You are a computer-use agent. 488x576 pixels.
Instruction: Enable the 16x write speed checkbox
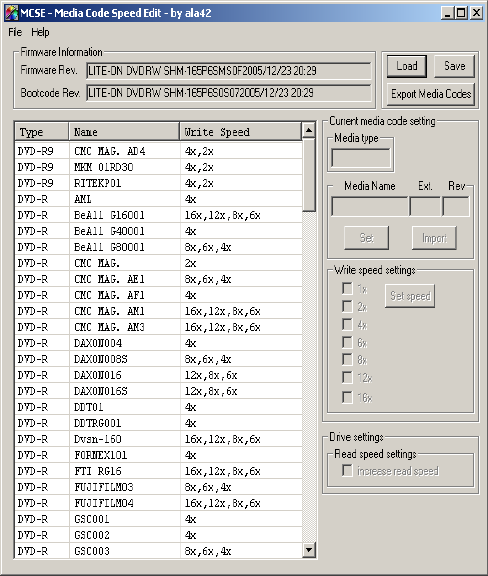(x=347, y=397)
